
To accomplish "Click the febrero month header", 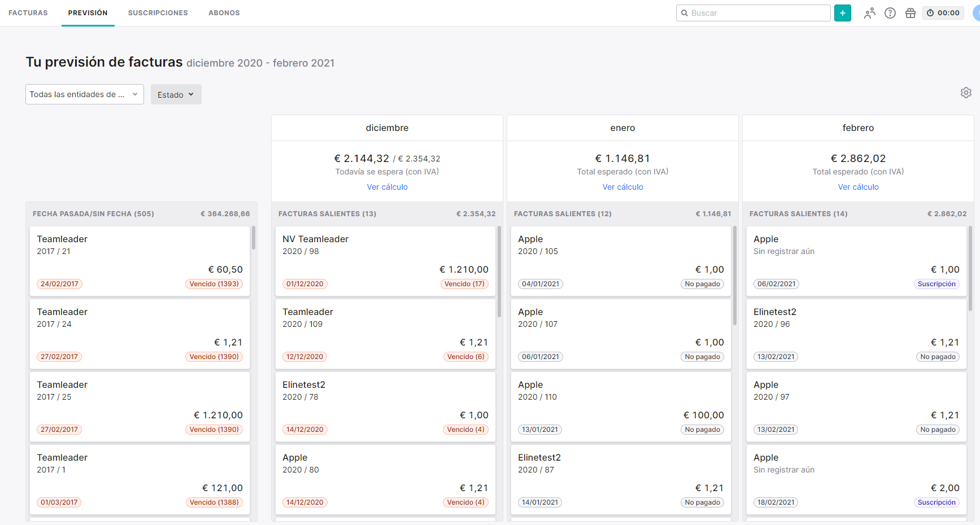I will [x=858, y=128].
